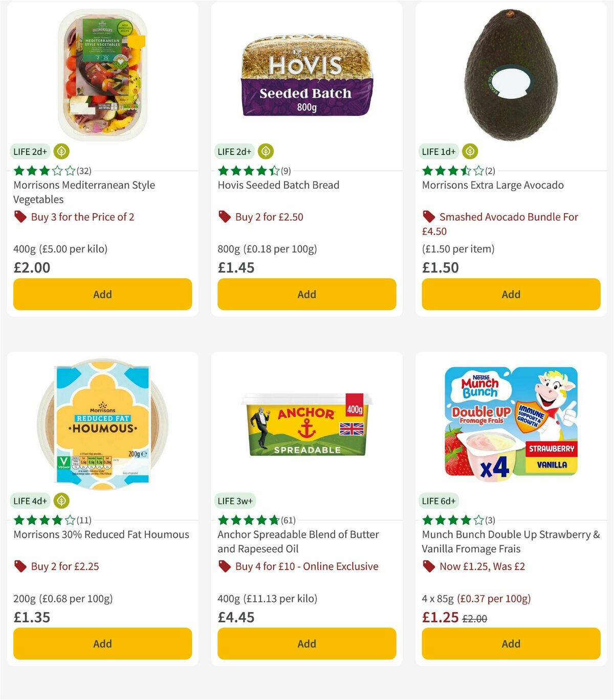Click the green leaf icon on Hovis bread card
This screenshot has width=614, height=700.
click(265, 151)
